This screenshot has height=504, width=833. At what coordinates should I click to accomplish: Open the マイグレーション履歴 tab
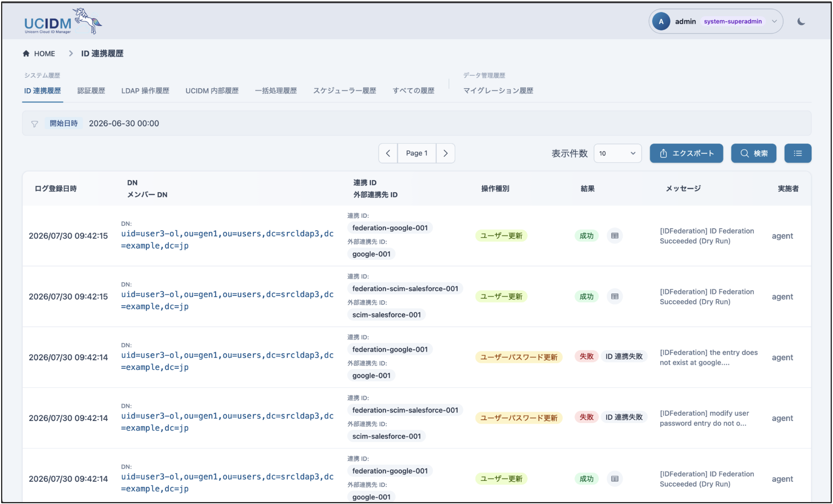(x=498, y=91)
